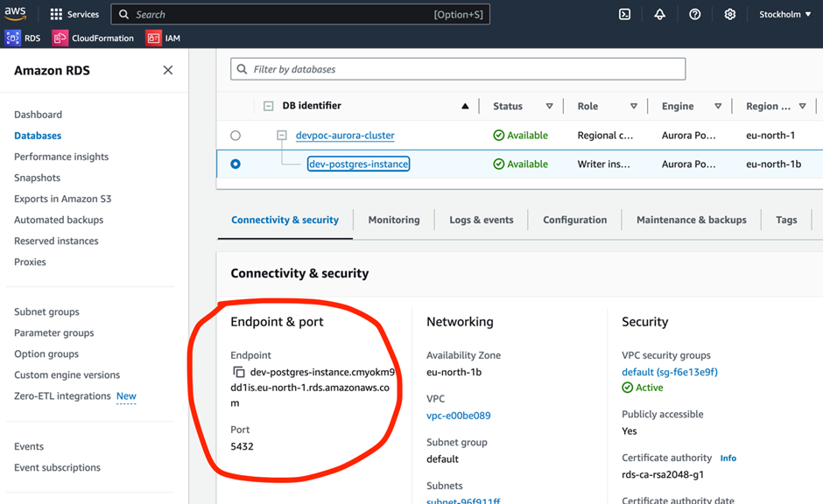
Task: Switch to Maintenance & backups tab
Action: 692,220
